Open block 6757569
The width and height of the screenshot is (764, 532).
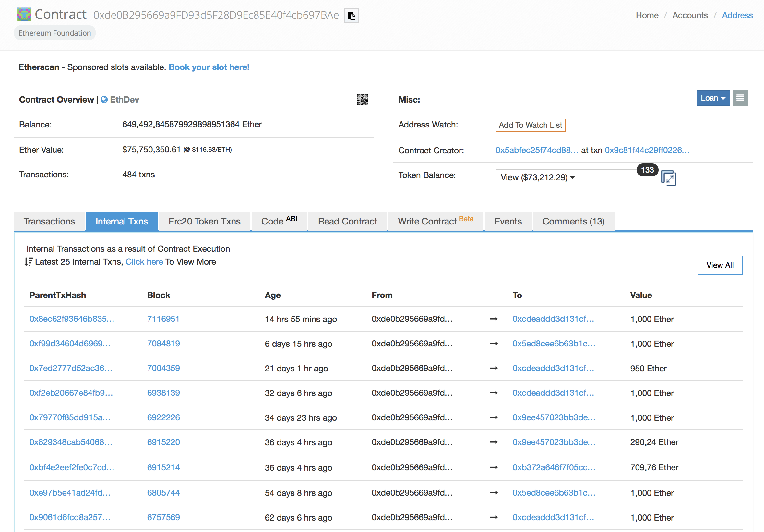pos(163,517)
